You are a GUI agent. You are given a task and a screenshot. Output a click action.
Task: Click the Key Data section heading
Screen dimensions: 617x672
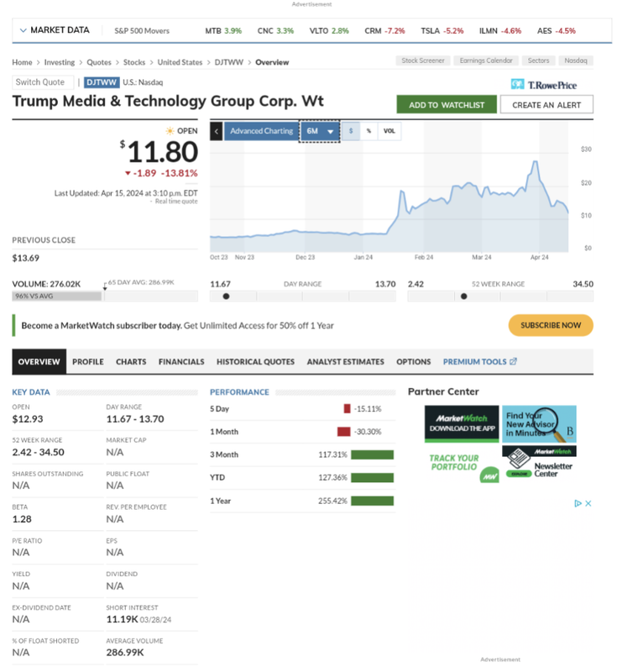[x=31, y=392]
